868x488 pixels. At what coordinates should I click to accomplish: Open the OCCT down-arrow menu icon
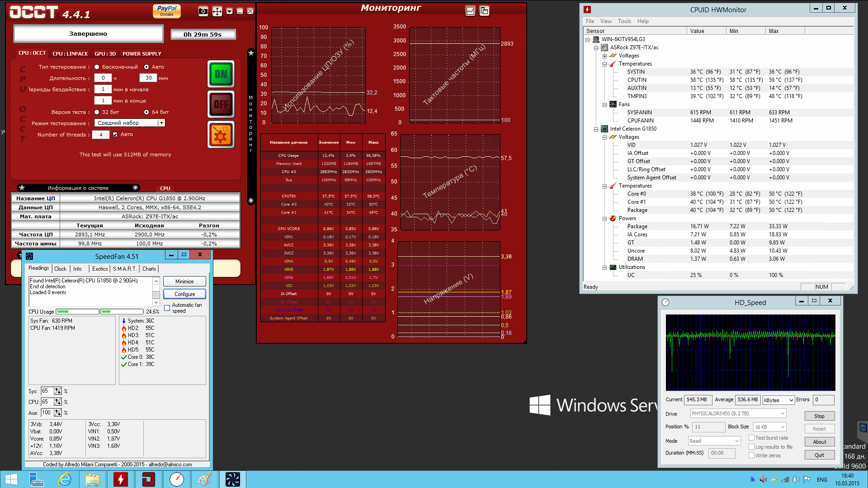point(230,11)
